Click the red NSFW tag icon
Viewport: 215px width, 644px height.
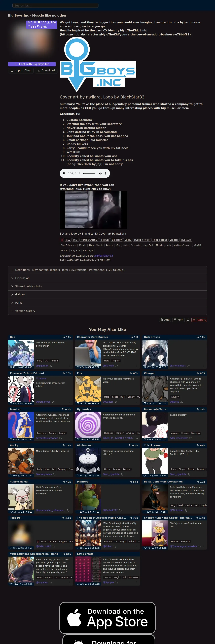62,240
